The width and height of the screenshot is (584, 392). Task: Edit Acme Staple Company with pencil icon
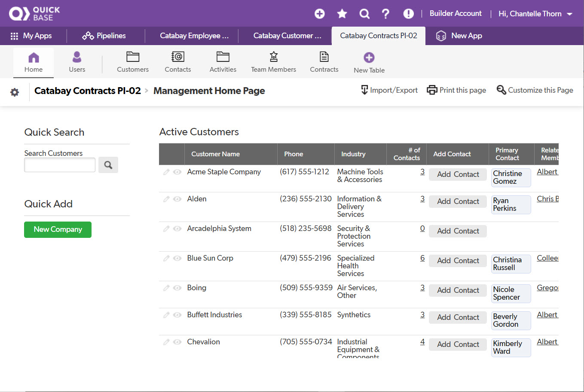pyautogui.click(x=166, y=172)
